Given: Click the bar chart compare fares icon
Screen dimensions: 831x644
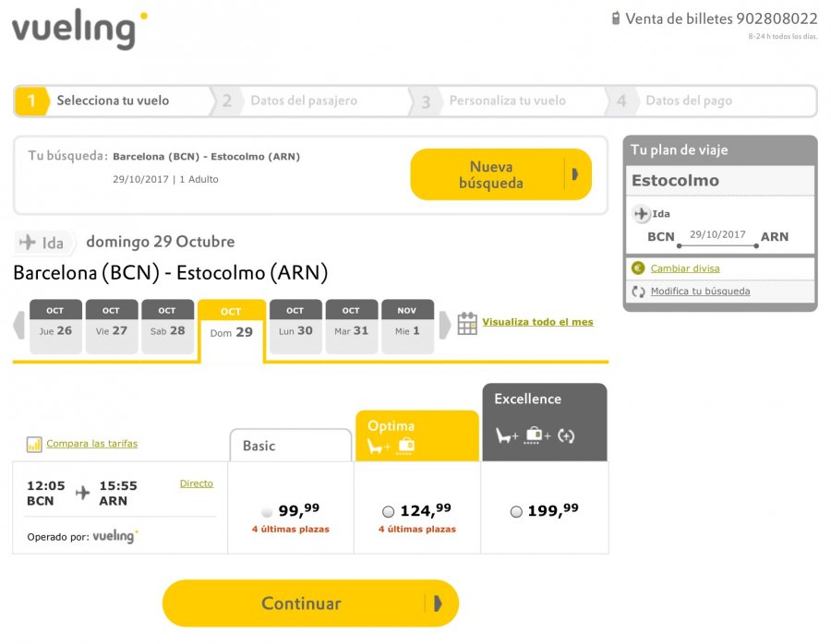Looking at the screenshot, I should click(x=34, y=444).
